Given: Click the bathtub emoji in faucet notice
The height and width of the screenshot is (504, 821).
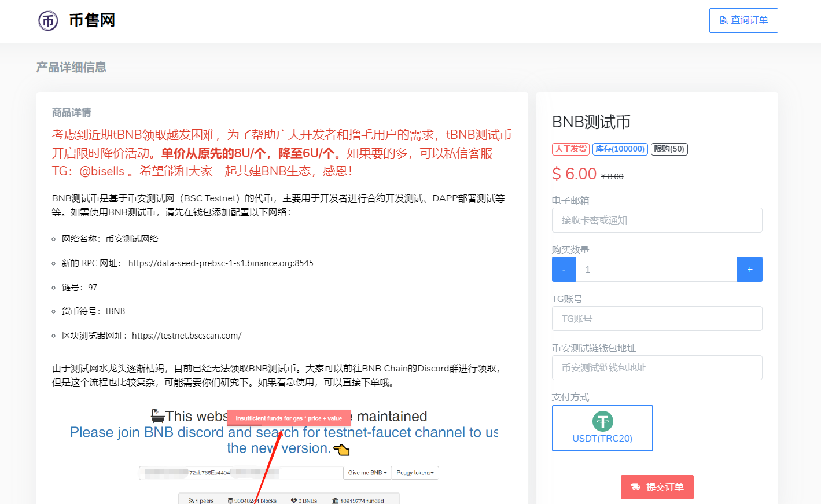Looking at the screenshot, I should point(157,415).
